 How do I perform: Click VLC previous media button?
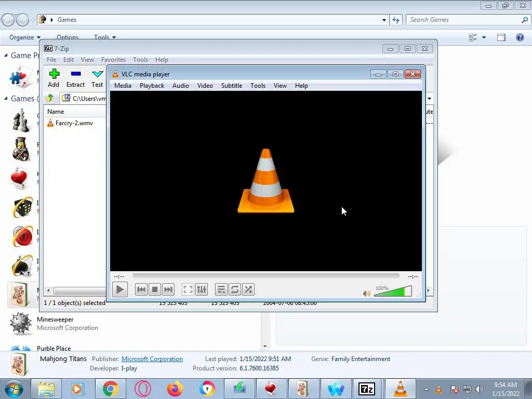coord(141,290)
